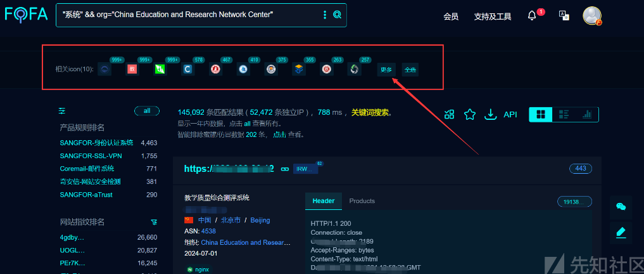
Task: Select the red seal icon with 263
Action: tap(327, 70)
